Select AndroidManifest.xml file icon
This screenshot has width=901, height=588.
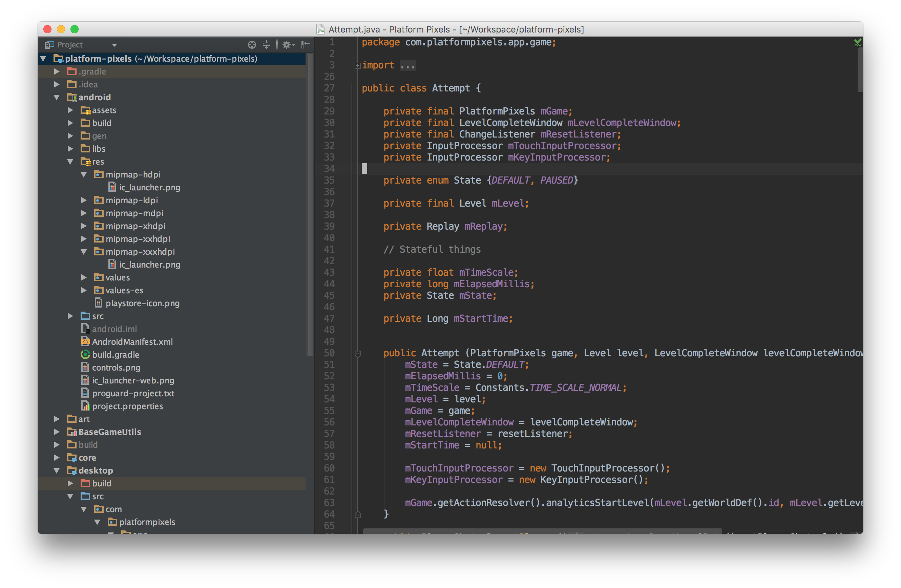pos(85,342)
